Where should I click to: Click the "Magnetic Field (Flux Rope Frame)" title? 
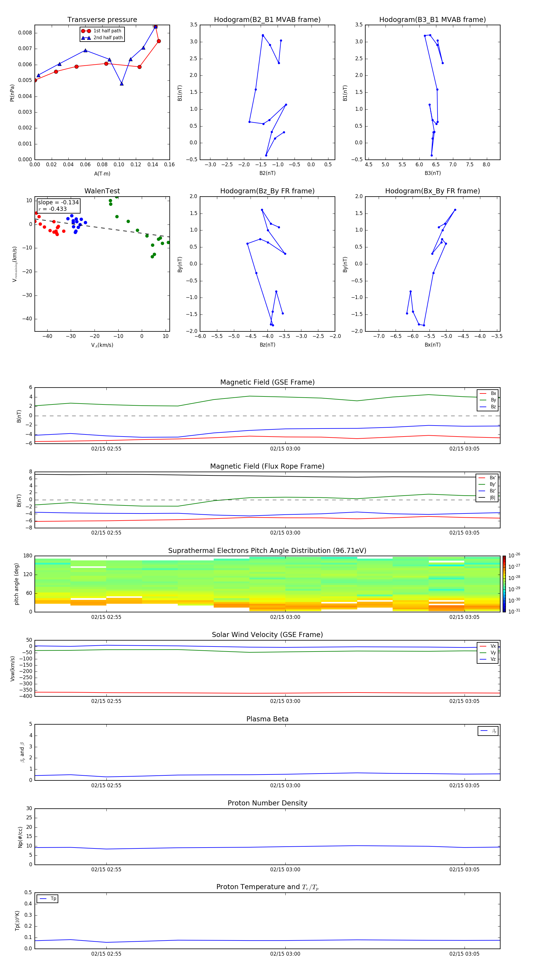(x=267, y=467)
